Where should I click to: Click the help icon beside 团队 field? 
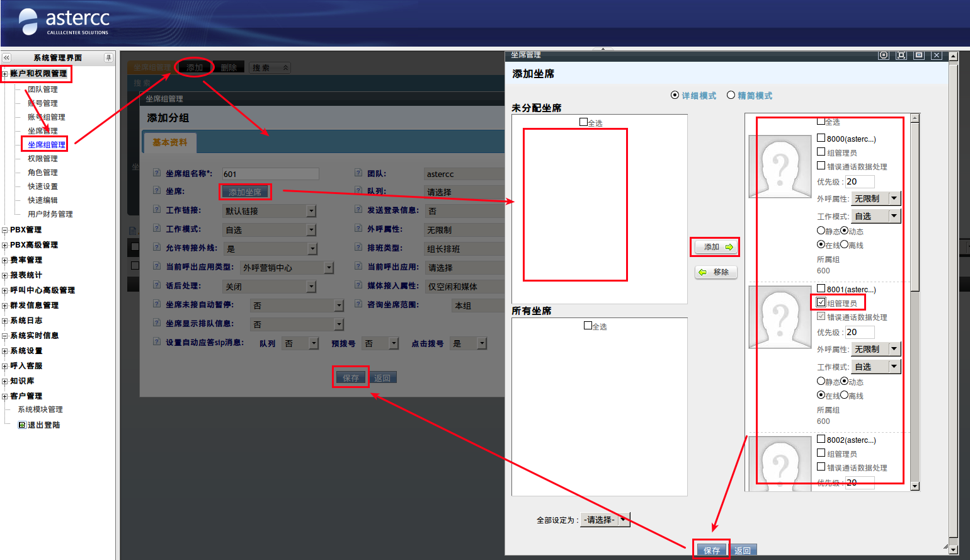[358, 173]
